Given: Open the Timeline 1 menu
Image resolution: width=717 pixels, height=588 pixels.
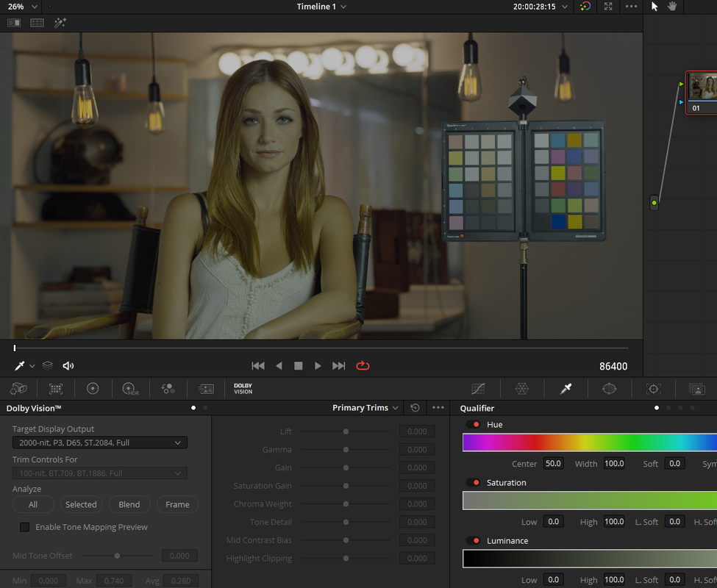Looking at the screenshot, I should 321,7.
